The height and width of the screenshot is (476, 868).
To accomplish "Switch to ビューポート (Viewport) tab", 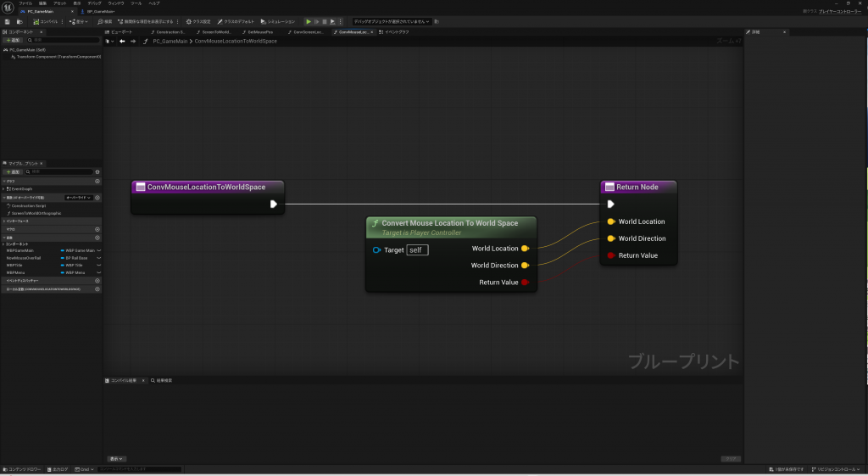I will (x=119, y=32).
